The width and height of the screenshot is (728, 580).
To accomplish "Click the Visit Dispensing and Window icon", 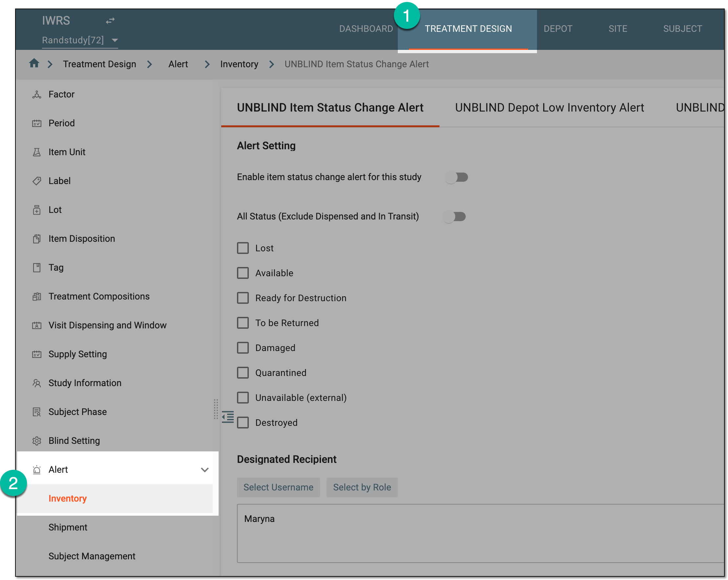I will tap(36, 325).
